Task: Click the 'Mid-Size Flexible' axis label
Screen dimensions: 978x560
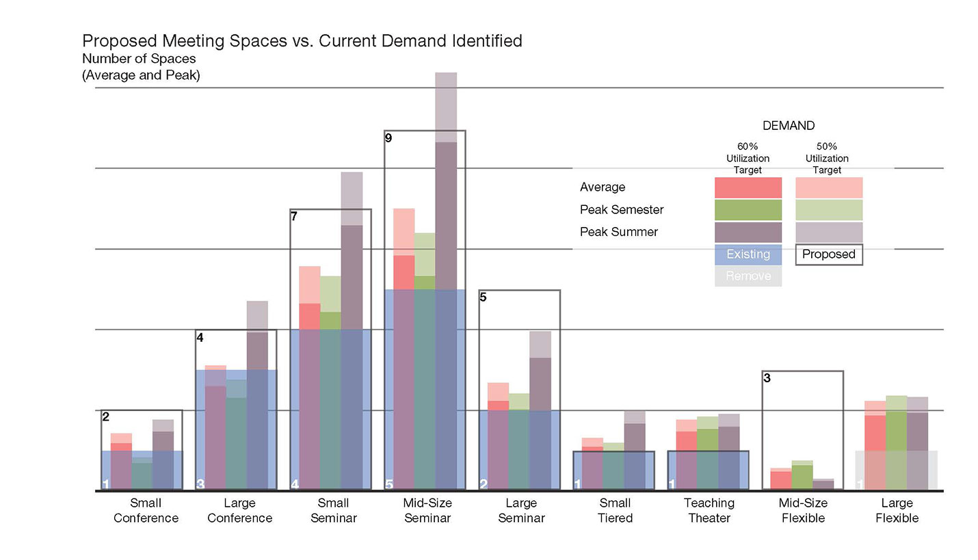Action: click(x=803, y=511)
